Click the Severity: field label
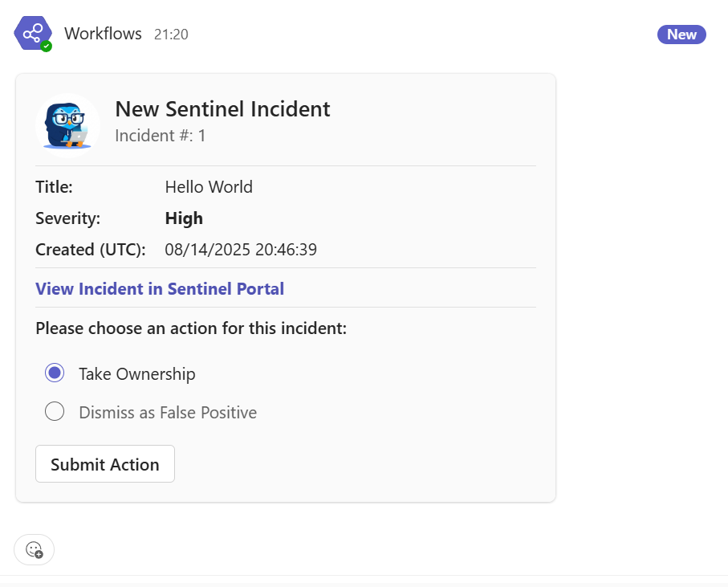 pyautogui.click(x=68, y=218)
